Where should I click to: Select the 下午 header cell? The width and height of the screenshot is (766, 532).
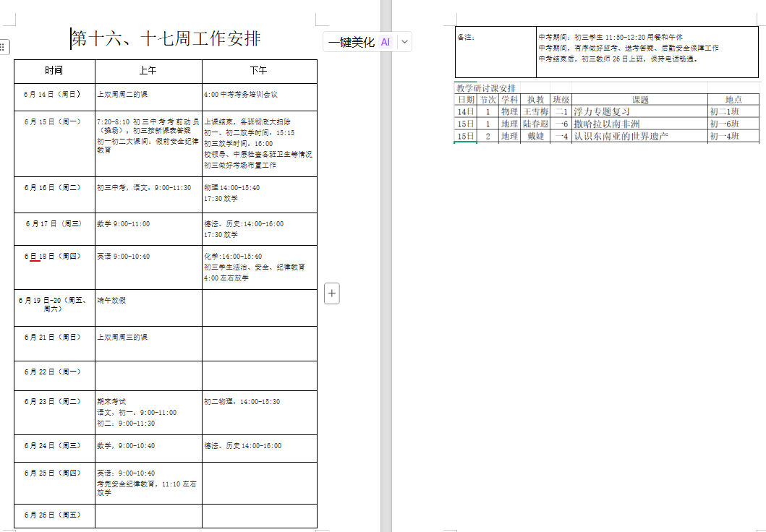(x=260, y=72)
